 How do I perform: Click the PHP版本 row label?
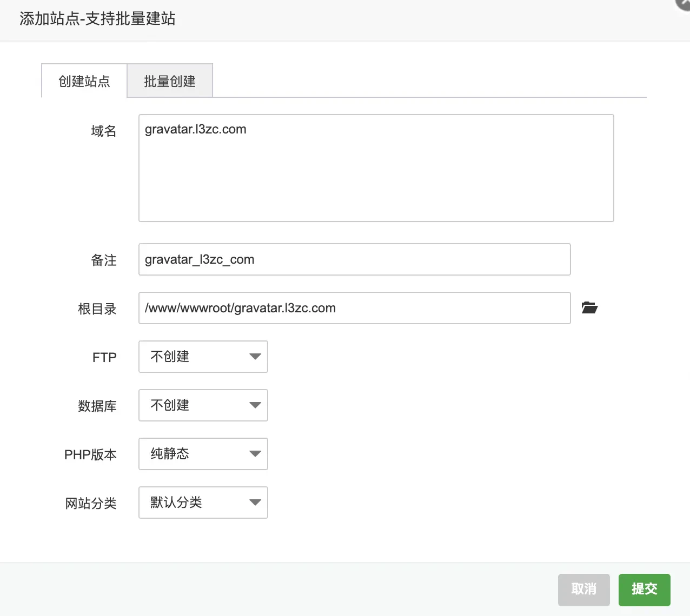(x=90, y=454)
